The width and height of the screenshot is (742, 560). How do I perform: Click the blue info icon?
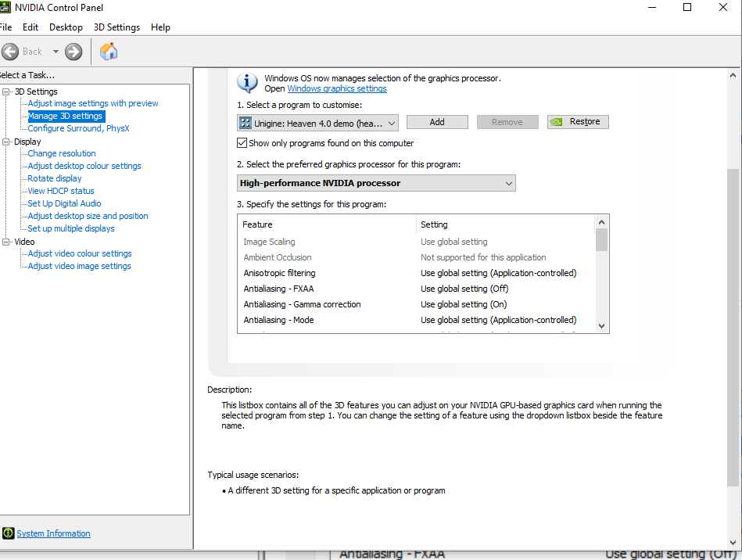click(247, 83)
